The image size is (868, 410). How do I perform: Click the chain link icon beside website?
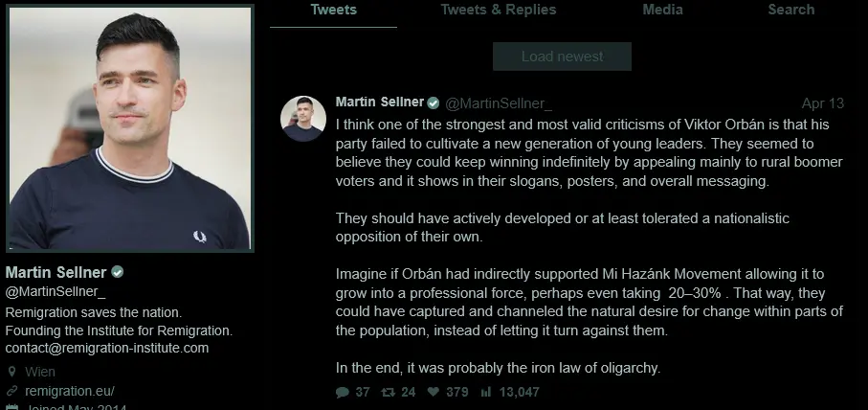(11, 391)
